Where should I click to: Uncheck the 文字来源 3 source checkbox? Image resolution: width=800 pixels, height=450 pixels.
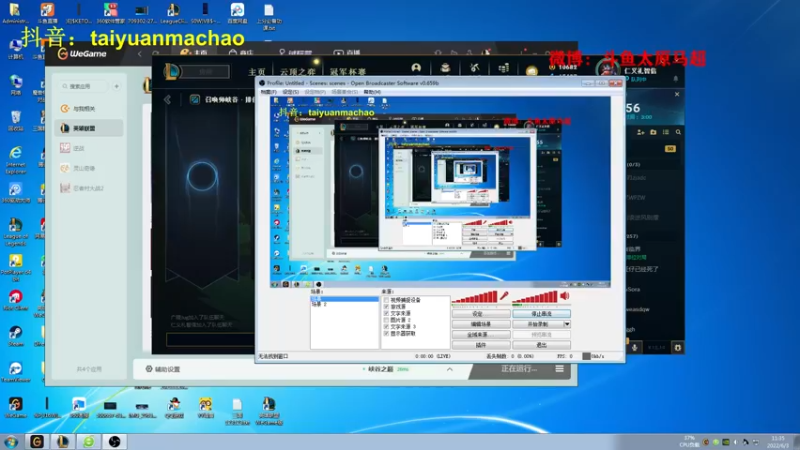386,327
